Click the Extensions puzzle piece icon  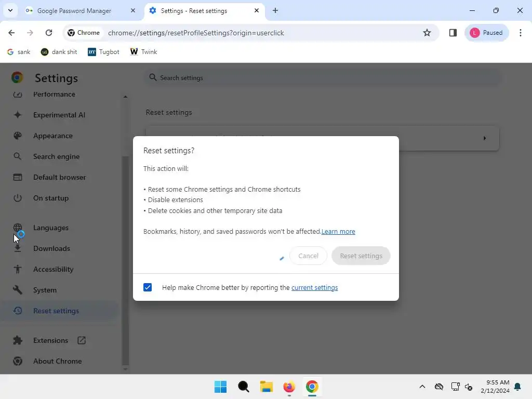[x=17, y=340]
